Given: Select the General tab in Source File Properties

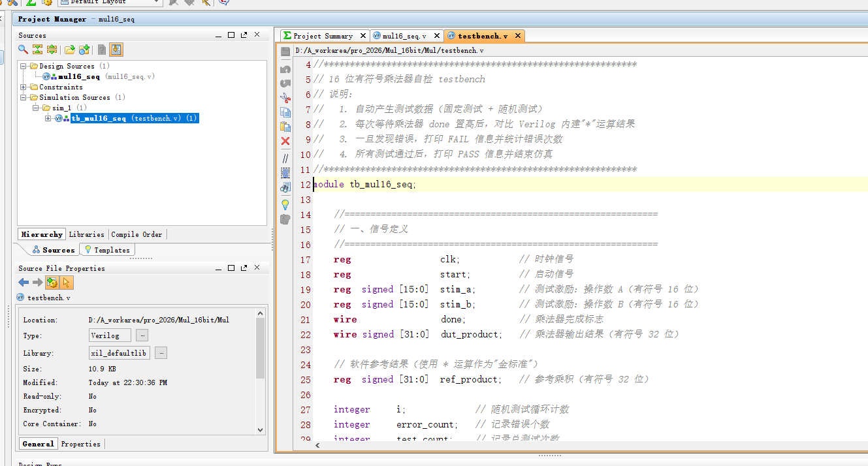Looking at the screenshot, I should (38, 444).
